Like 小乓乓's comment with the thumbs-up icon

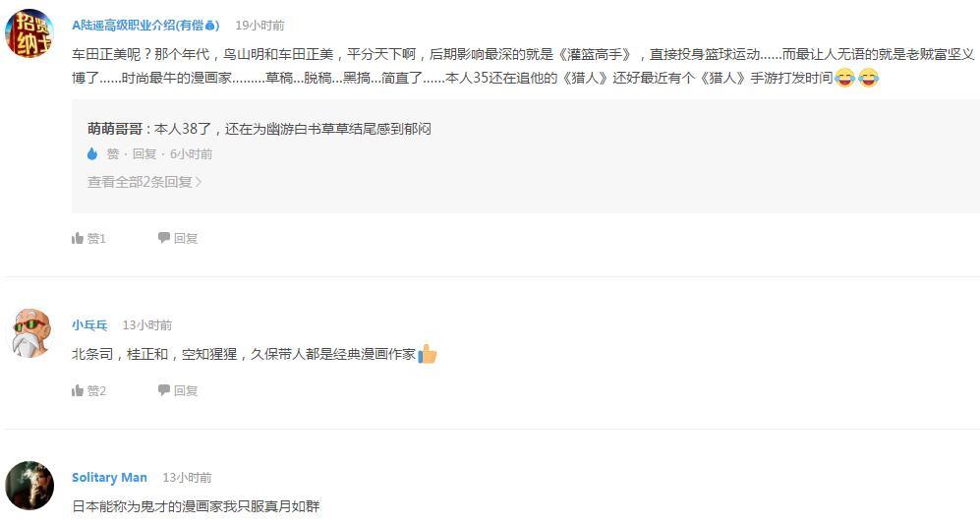click(78, 390)
